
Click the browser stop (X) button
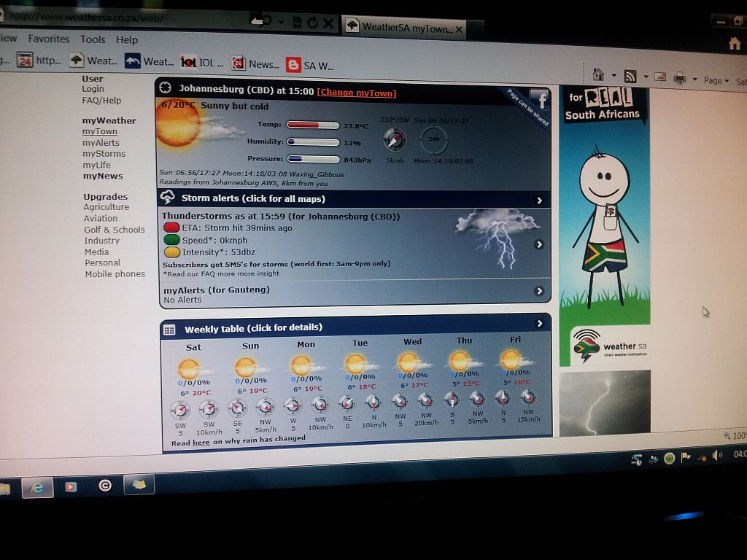(x=329, y=23)
